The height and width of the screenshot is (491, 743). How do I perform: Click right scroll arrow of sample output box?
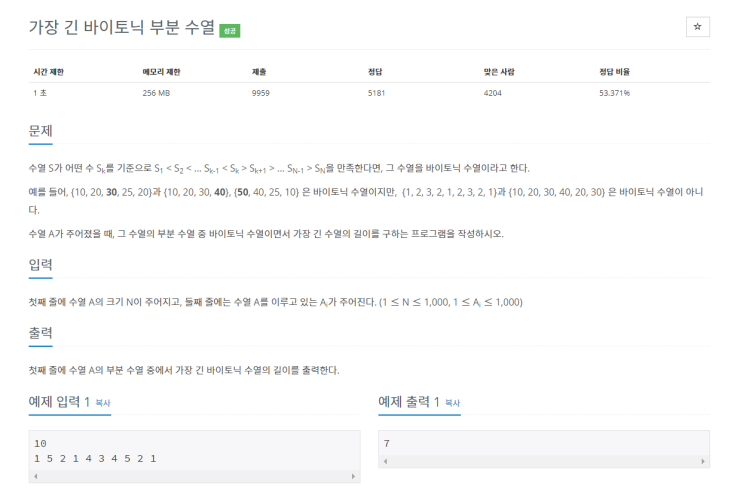click(703, 461)
